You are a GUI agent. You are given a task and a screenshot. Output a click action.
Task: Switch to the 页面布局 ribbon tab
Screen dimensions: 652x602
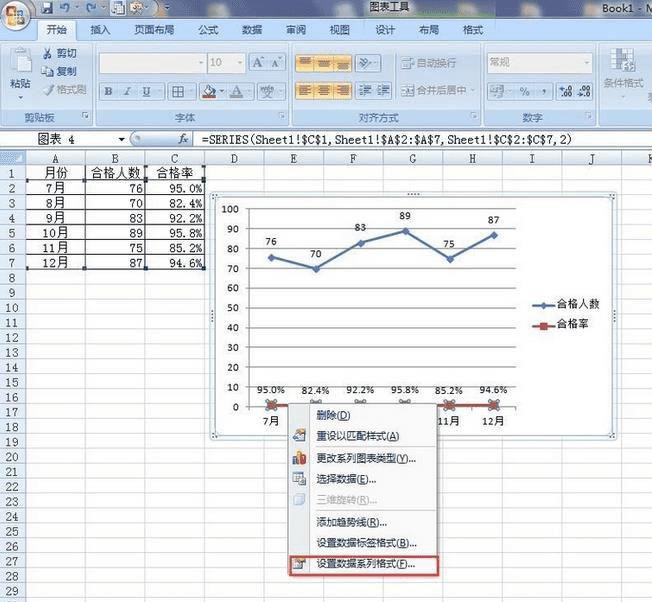[154, 30]
